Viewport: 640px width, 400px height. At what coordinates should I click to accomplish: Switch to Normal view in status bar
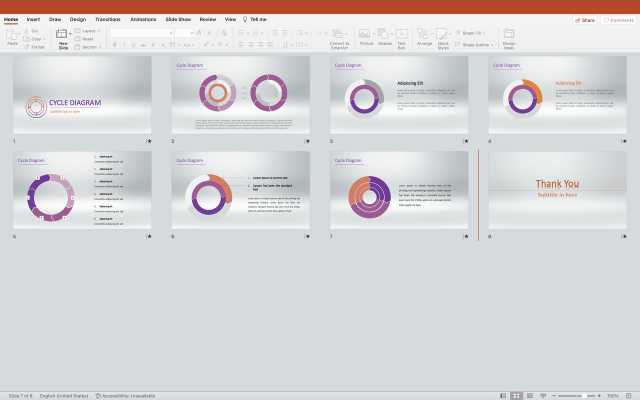[x=503, y=395]
